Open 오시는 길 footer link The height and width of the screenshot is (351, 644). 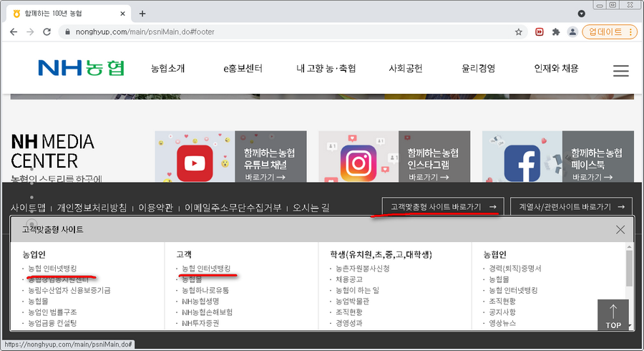311,208
